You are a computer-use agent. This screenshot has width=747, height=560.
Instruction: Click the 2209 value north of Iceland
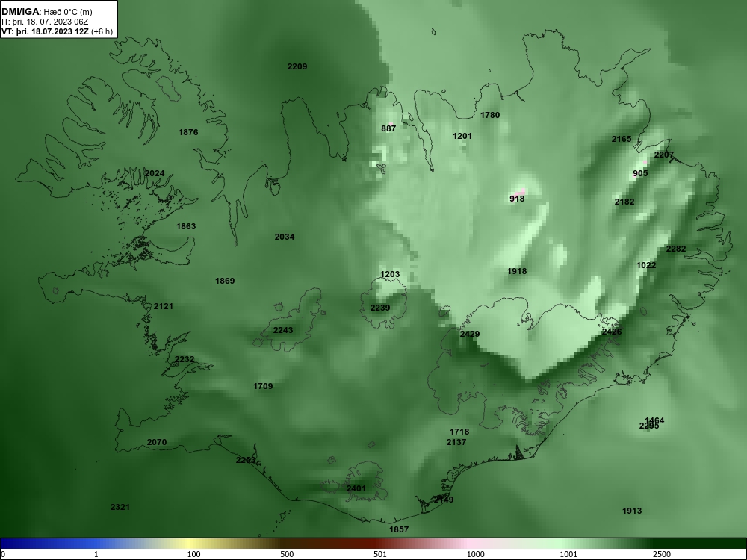[297, 66]
